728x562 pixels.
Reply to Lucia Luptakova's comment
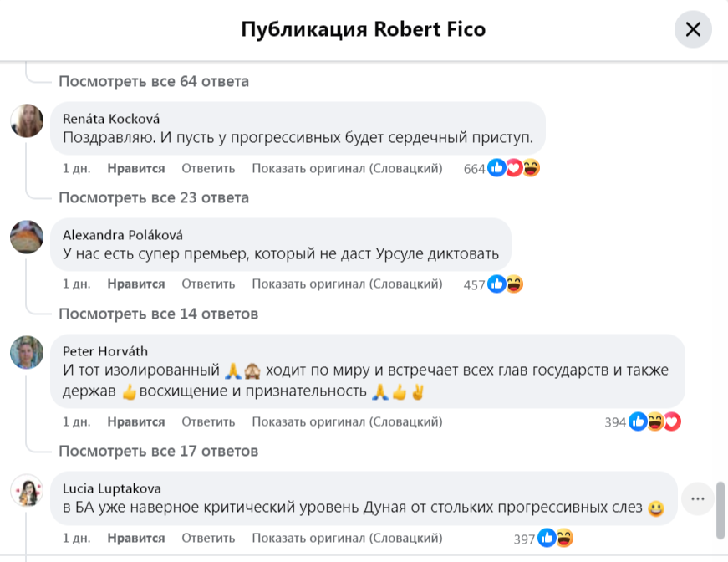coord(208,538)
